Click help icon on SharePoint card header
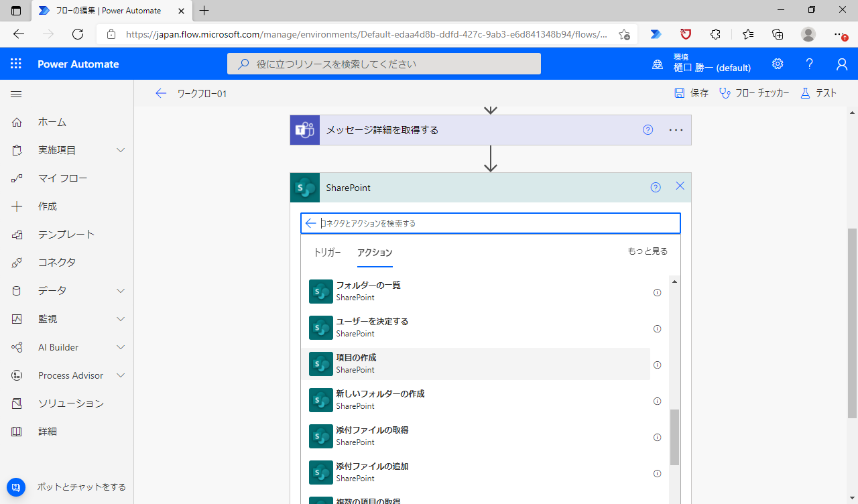Screen dimensions: 858x504 coord(656,188)
